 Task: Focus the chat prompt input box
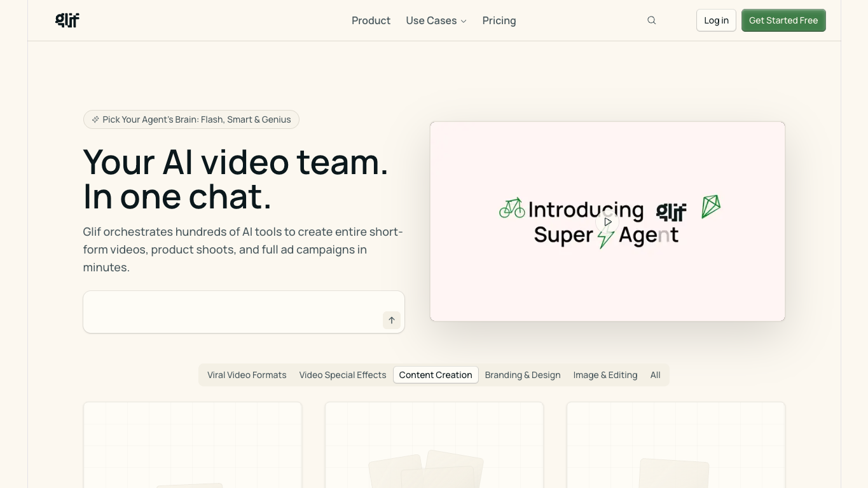click(x=244, y=312)
